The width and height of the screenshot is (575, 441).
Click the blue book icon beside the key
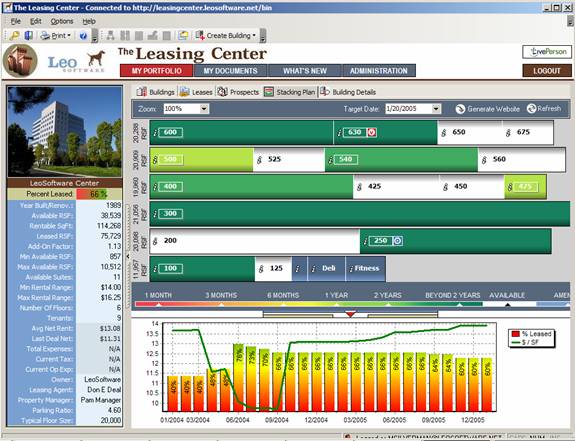click(x=29, y=36)
